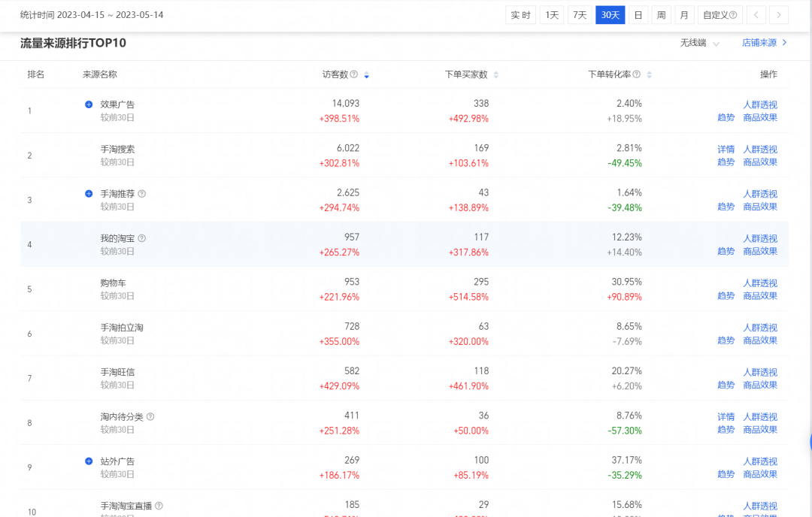Click help icon beside 手淘推荐
The width and height of the screenshot is (812, 517).
[142, 194]
